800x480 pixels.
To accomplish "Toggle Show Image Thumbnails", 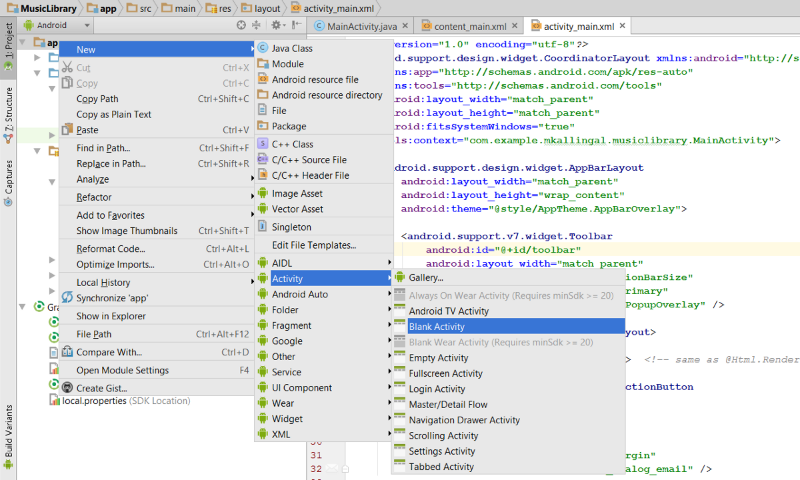I will click(157, 231).
